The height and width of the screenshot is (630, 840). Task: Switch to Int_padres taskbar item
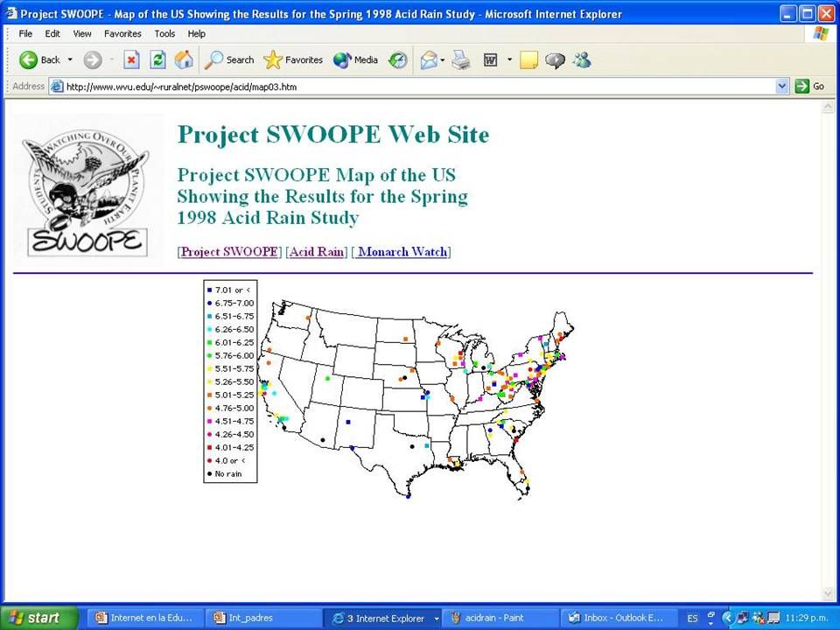point(263,619)
